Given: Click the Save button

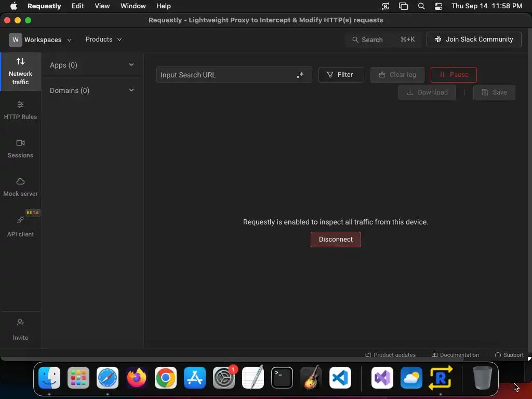Looking at the screenshot, I should 494,92.
